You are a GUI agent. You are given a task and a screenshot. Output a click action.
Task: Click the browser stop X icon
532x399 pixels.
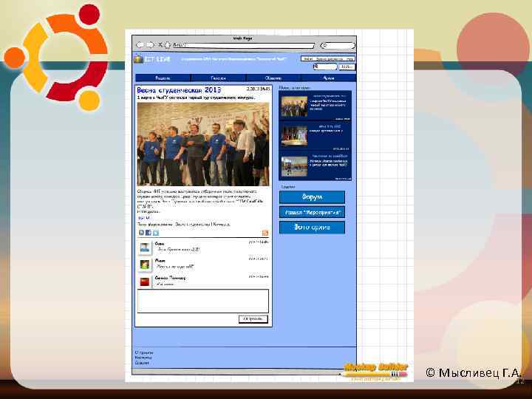point(160,45)
